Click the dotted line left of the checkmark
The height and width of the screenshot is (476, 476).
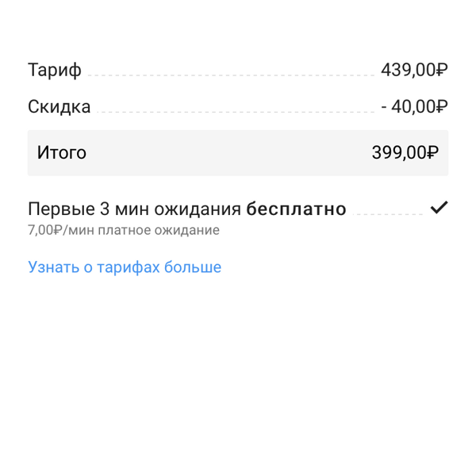[x=388, y=214]
